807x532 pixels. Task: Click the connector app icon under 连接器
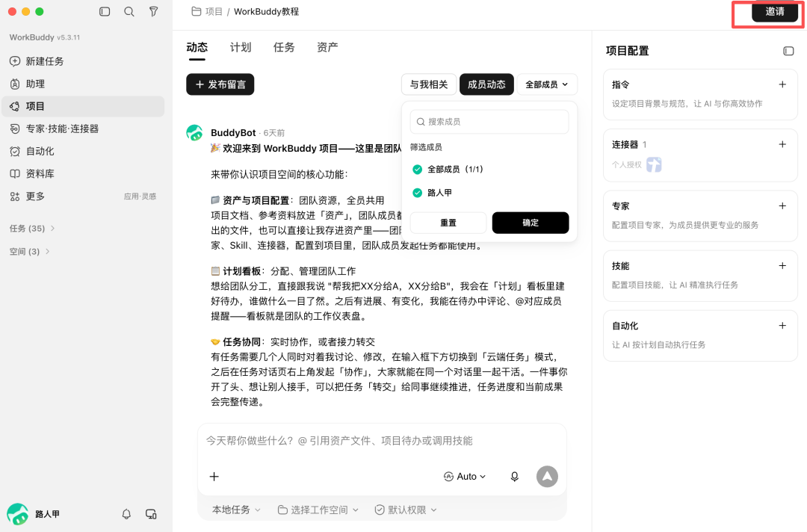click(654, 164)
